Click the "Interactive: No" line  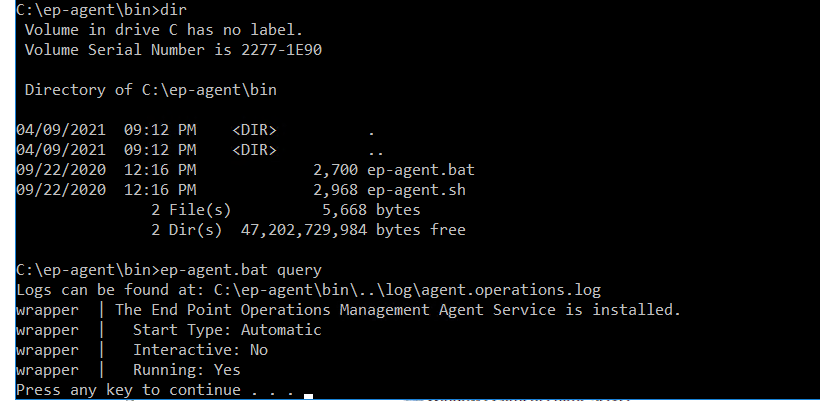200,350
